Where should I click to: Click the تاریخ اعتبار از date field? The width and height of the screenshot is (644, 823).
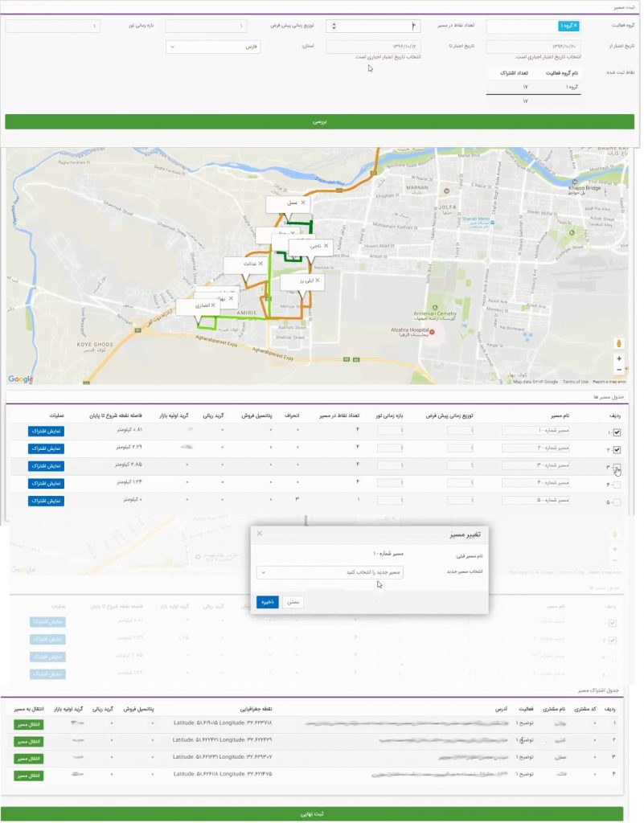coord(533,47)
